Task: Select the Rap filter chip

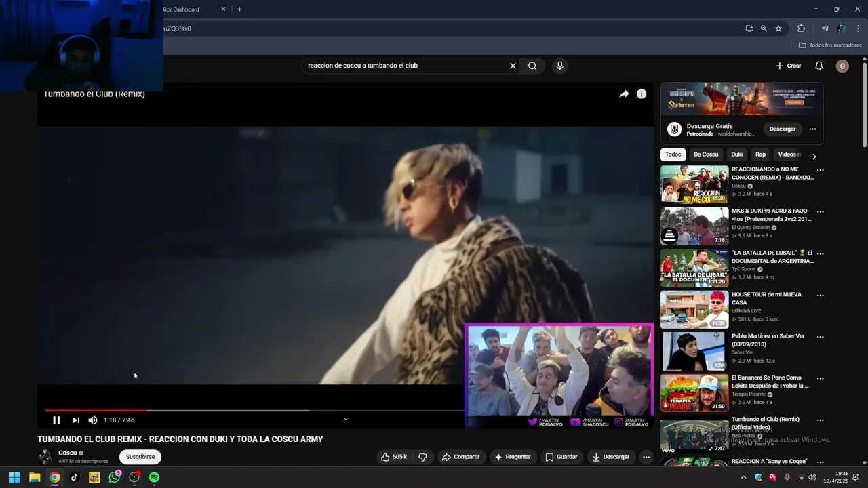Action: (x=761, y=155)
